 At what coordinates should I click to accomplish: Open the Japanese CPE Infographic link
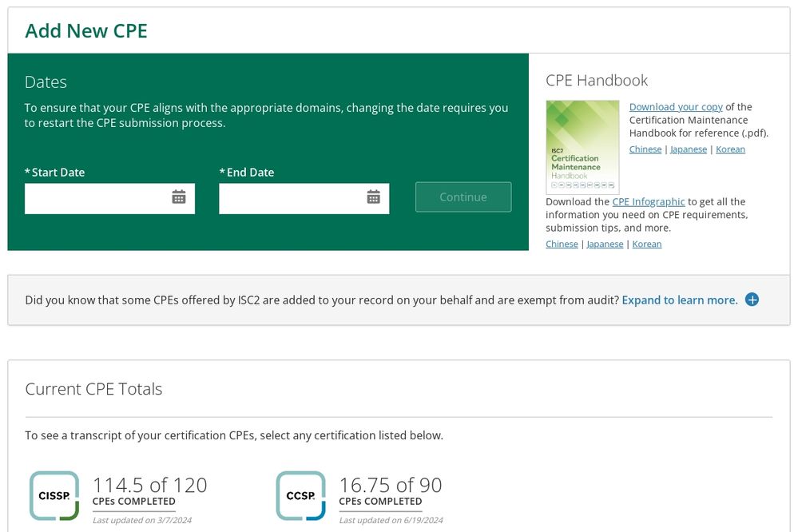pos(605,244)
